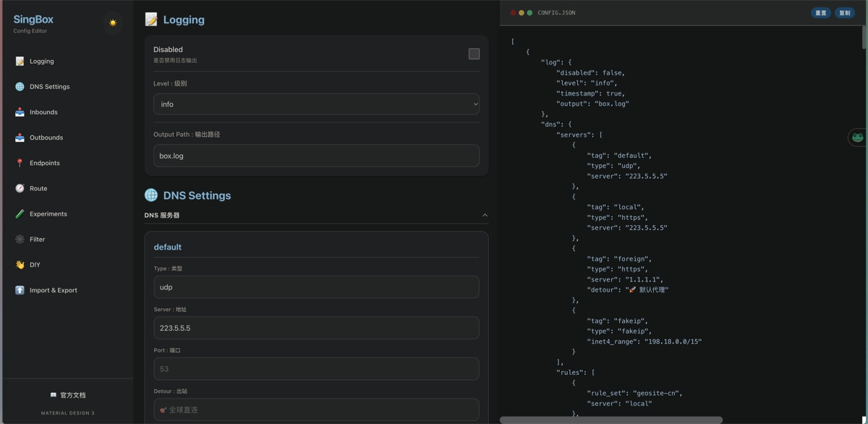Click the 重置 reset button
The width and height of the screenshot is (868, 424).
pos(820,13)
